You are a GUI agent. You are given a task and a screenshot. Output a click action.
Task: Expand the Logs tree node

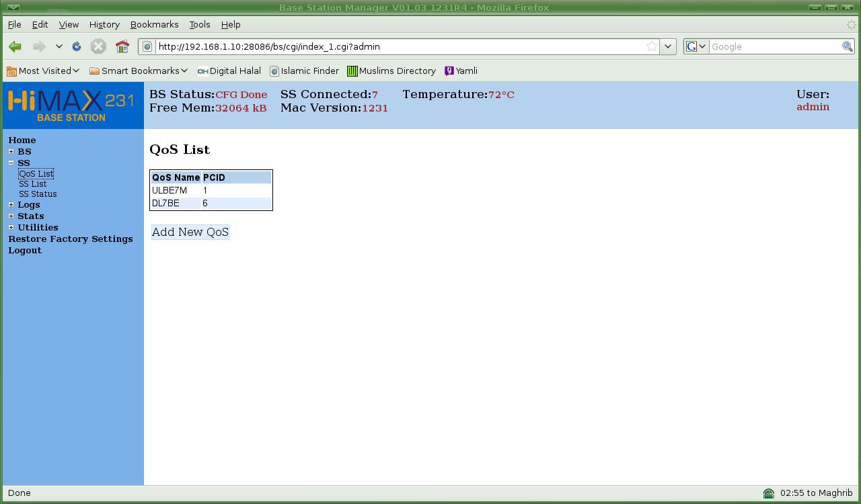click(11, 204)
